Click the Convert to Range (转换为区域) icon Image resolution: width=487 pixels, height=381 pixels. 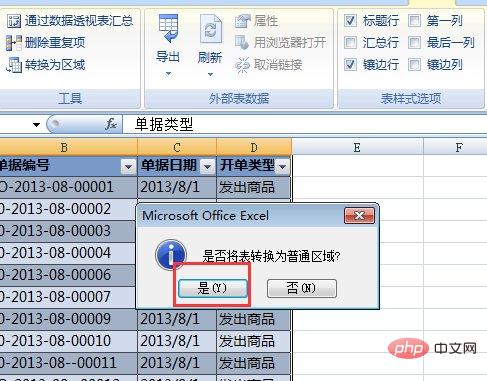14,65
